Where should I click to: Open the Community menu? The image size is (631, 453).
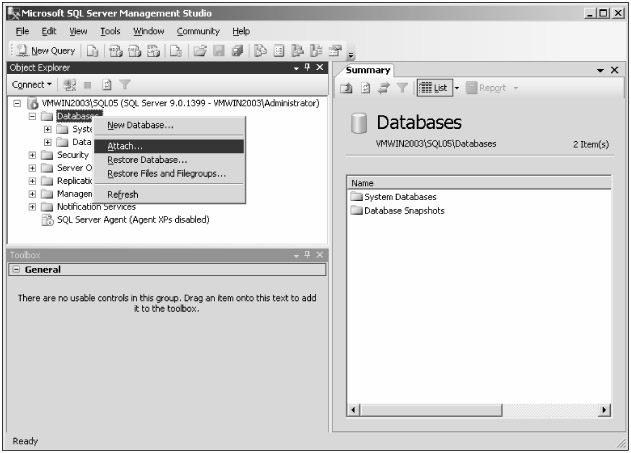(x=197, y=31)
